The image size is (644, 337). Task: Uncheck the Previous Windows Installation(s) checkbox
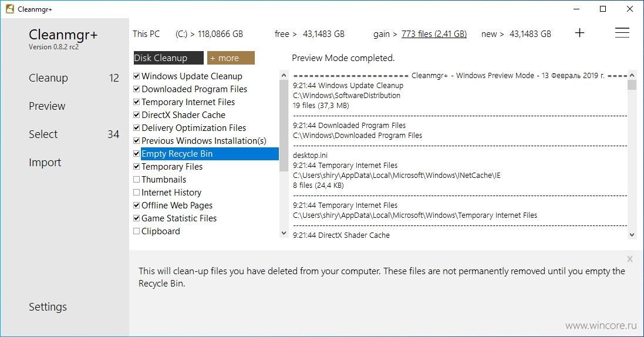point(136,140)
